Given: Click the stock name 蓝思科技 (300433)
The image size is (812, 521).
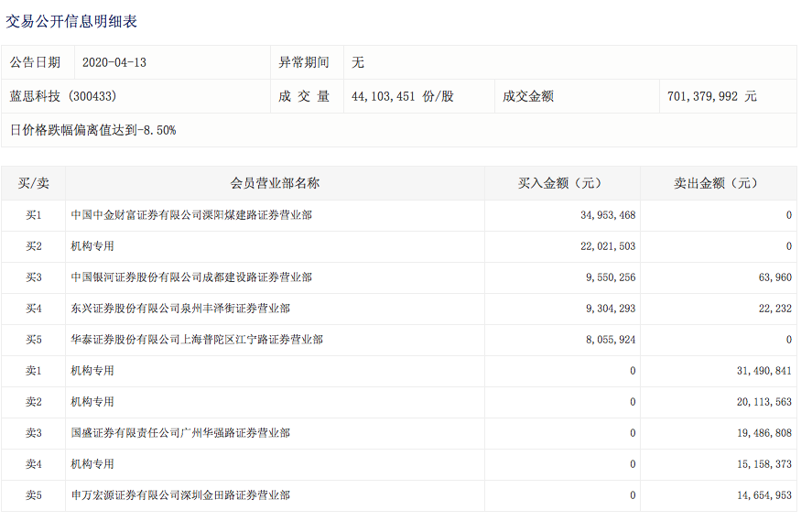Looking at the screenshot, I should coord(63,96).
